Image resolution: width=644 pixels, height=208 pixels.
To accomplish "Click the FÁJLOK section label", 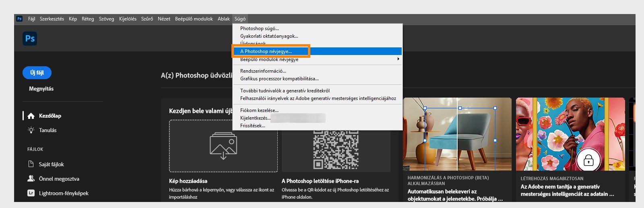I will (35, 149).
